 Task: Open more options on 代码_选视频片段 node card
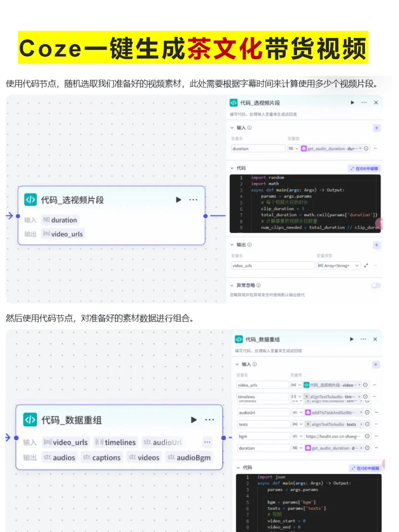point(193,200)
